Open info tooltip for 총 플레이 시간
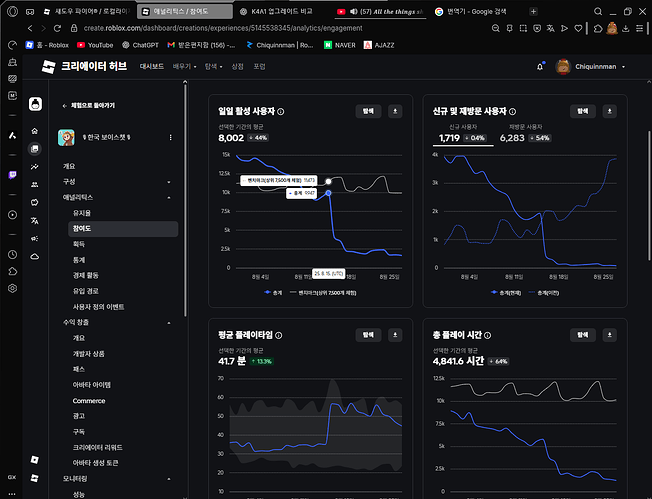 click(x=487, y=335)
